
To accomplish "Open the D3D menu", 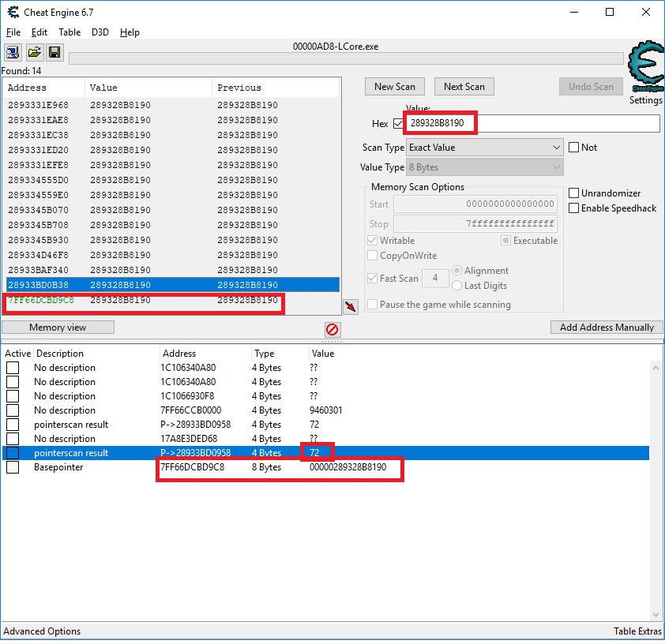I will point(100,32).
